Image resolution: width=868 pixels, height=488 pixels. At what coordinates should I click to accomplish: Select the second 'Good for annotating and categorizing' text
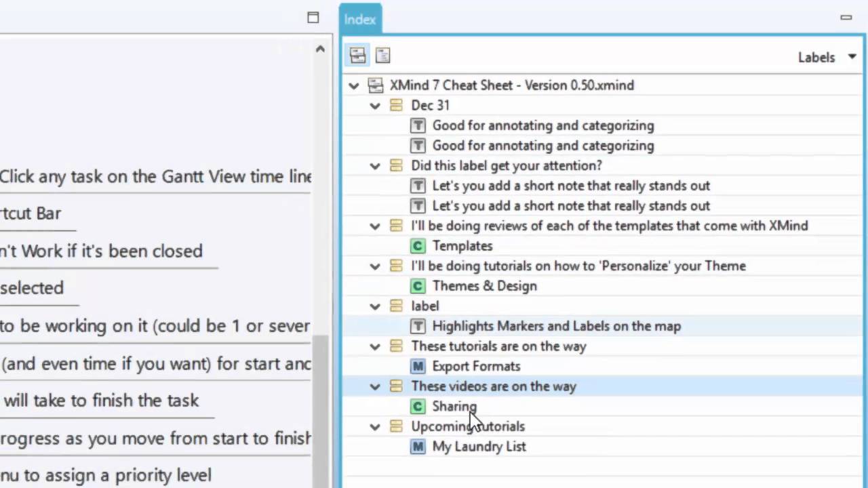click(543, 146)
